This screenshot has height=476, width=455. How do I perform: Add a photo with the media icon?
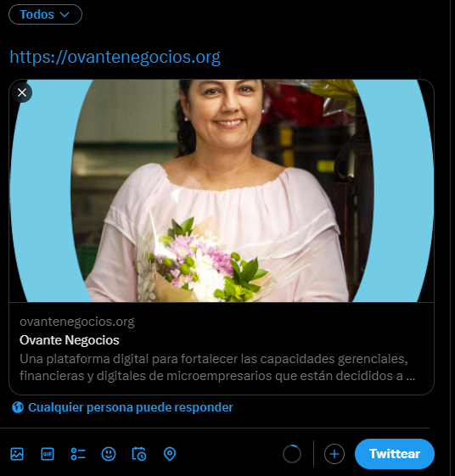point(17,454)
